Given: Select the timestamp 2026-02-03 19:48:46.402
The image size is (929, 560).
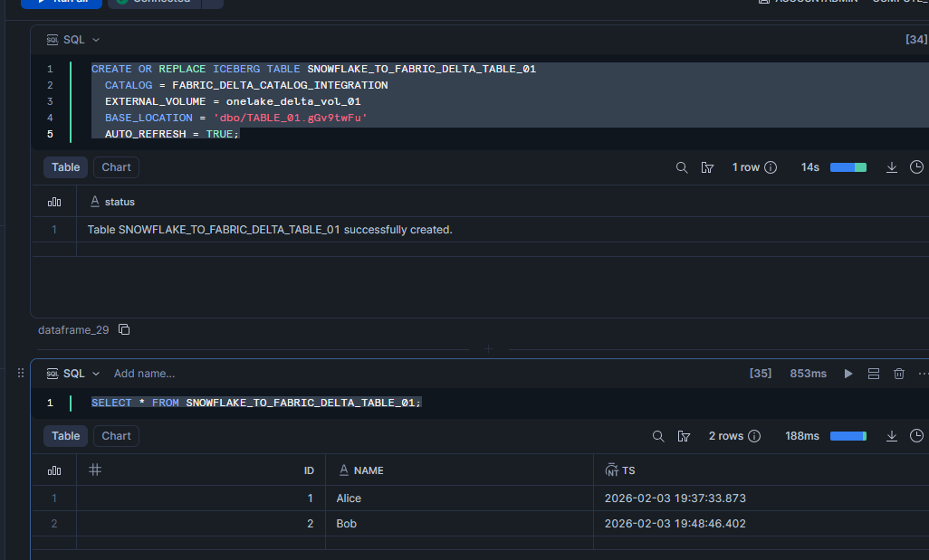Looking at the screenshot, I should point(675,524).
